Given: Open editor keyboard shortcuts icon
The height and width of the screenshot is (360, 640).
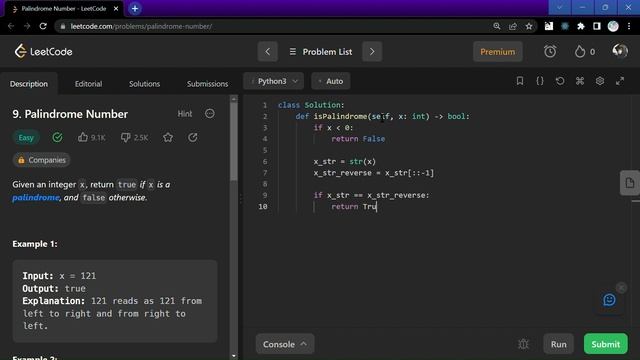Looking at the screenshot, I should (x=580, y=81).
